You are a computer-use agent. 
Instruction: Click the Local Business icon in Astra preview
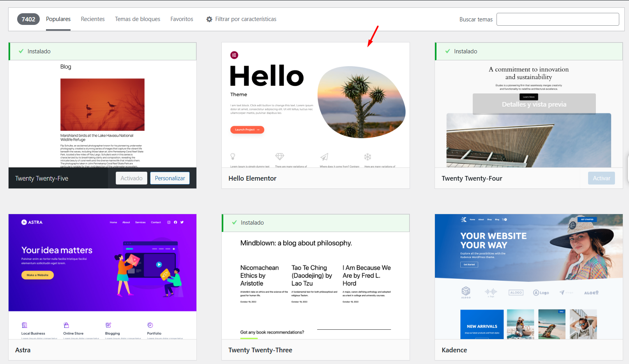(25, 325)
